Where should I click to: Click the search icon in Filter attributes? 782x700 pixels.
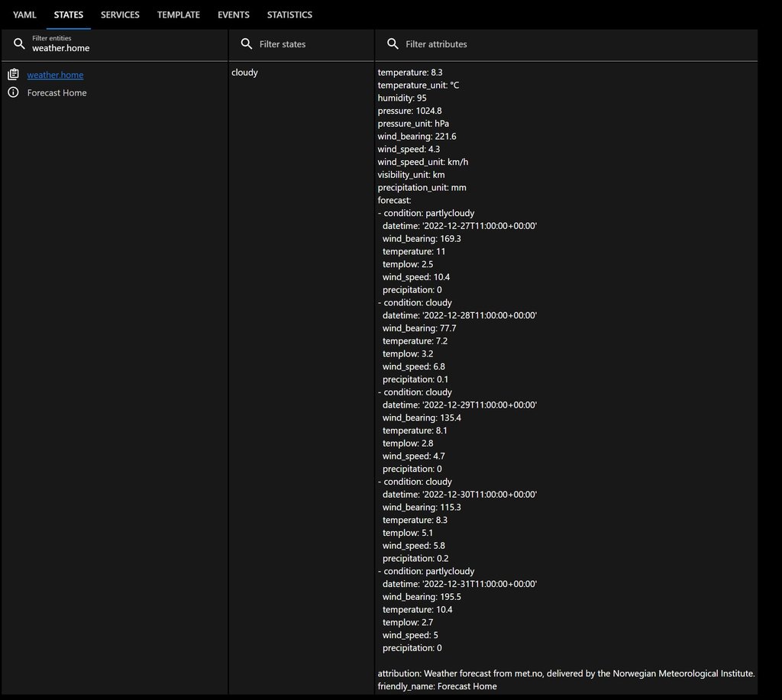393,44
